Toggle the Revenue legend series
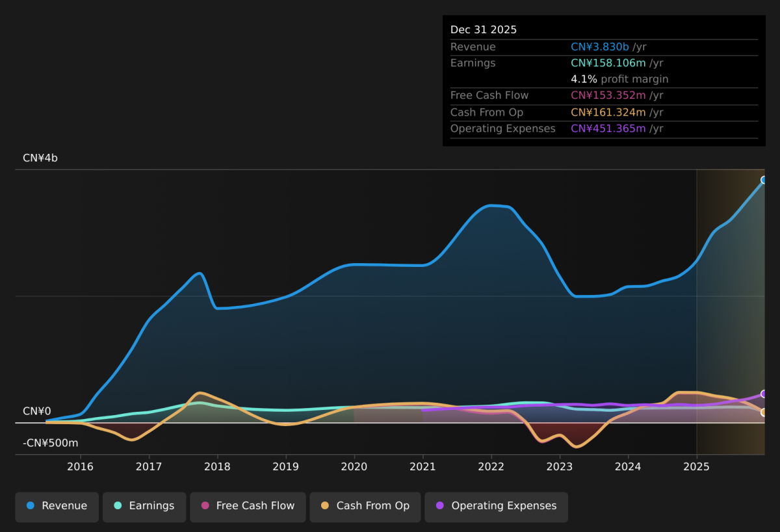 click(x=57, y=507)
